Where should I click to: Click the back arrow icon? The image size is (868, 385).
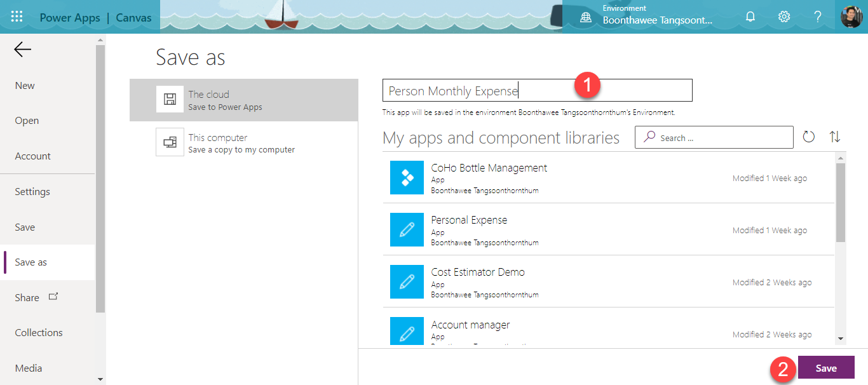pos(23,50)
